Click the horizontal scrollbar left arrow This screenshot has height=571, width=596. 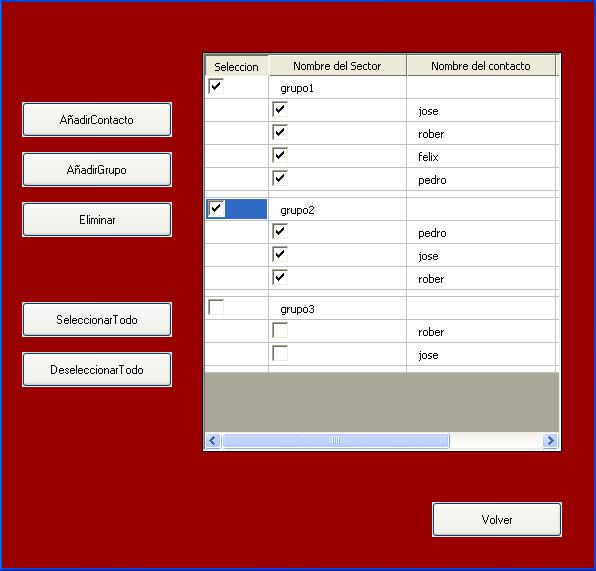click(x=213, y=441)
